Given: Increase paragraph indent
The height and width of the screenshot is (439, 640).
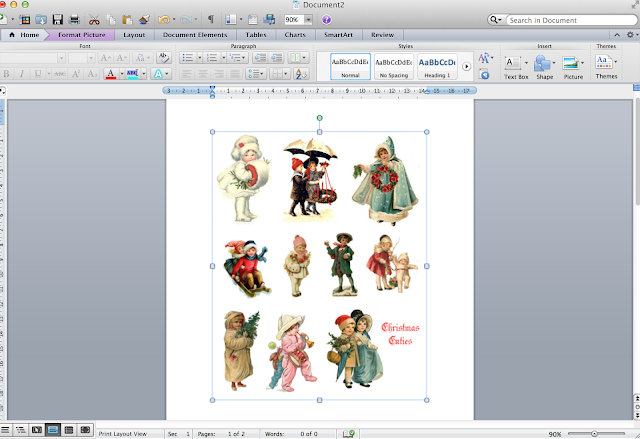Looking at the screenshot, I should click(x=277, y=58).
